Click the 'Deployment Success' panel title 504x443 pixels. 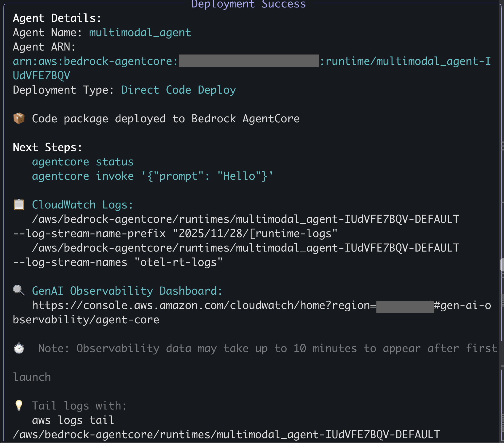pyautogui.click(x=249, y=4)
